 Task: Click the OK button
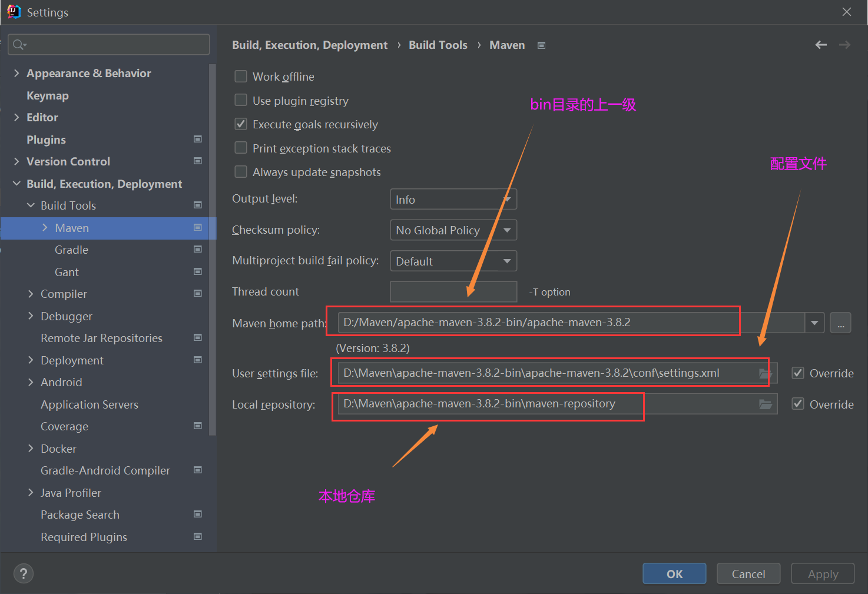[x=674, y=573]
